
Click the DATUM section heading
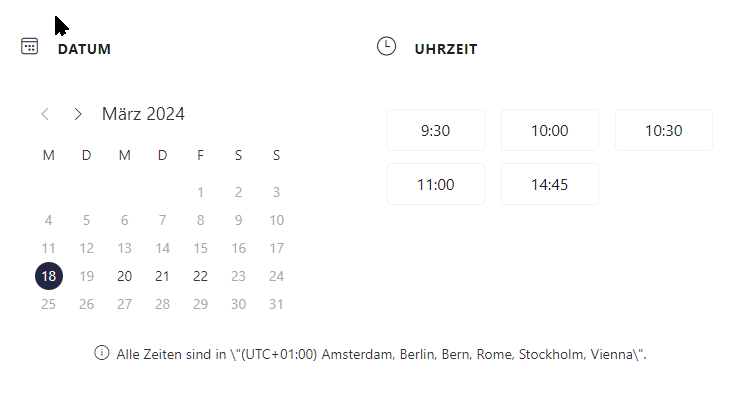pyautogui.click(x=84, y=48)
